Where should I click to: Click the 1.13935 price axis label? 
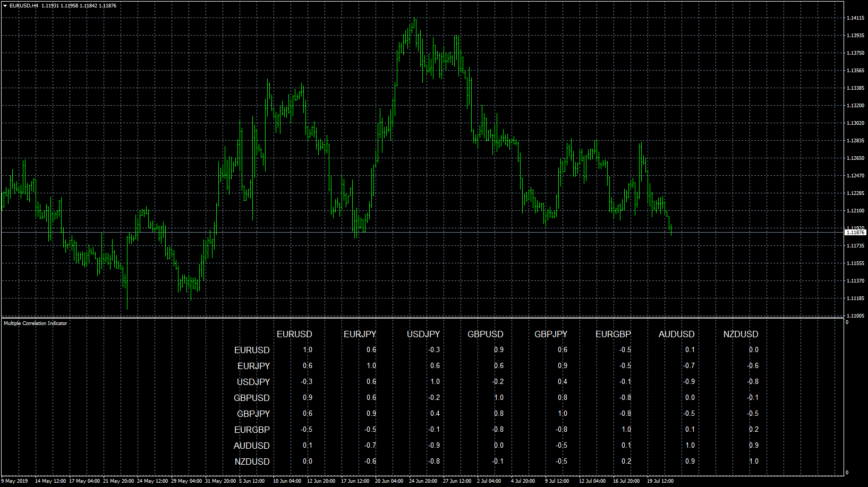coord(855,36)
